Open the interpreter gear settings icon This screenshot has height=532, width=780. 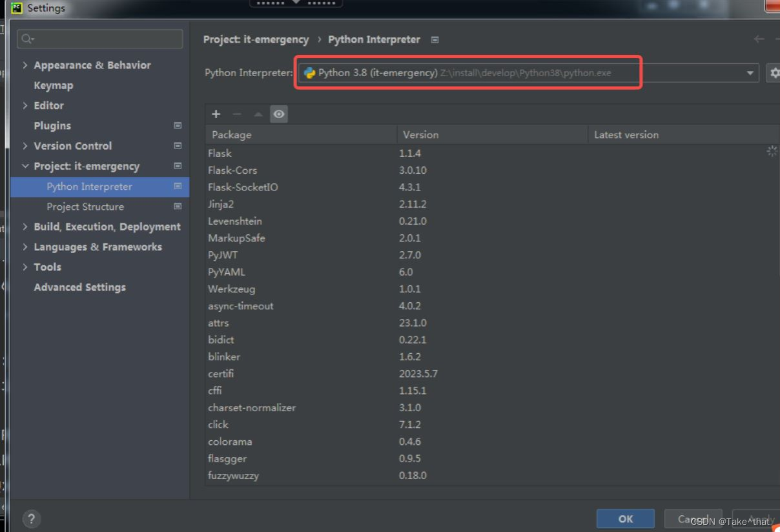[x=774, y=73]
